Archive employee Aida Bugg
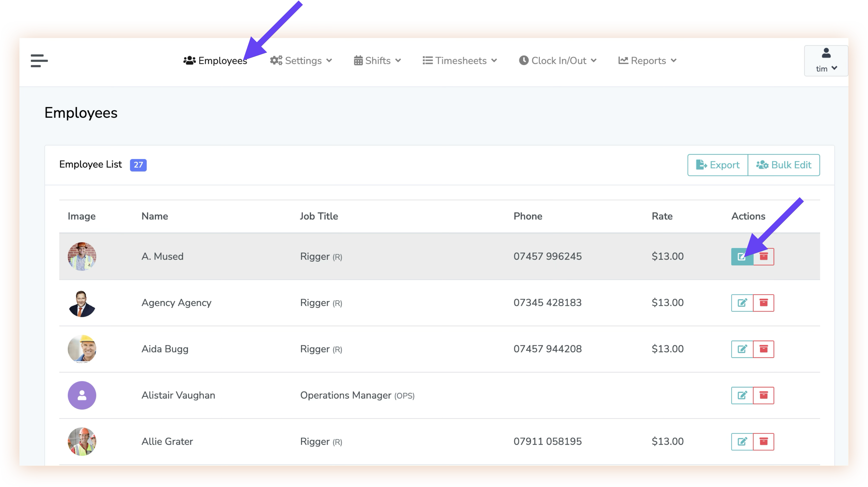 (763, 349)
